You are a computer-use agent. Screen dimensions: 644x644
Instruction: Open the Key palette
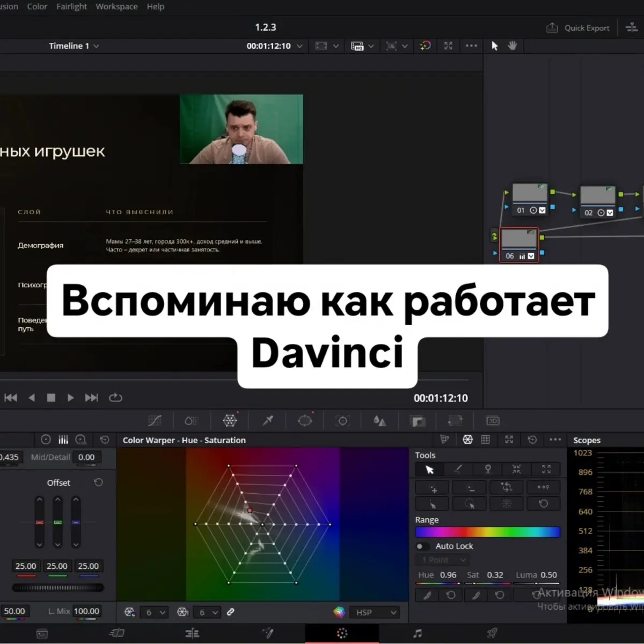(x=418, y=421)
